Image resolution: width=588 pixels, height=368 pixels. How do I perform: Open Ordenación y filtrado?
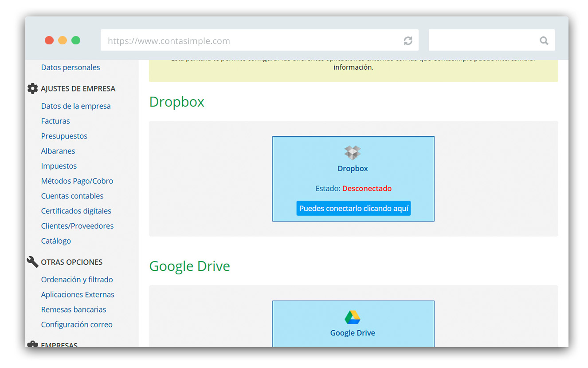tap(77, 280)
